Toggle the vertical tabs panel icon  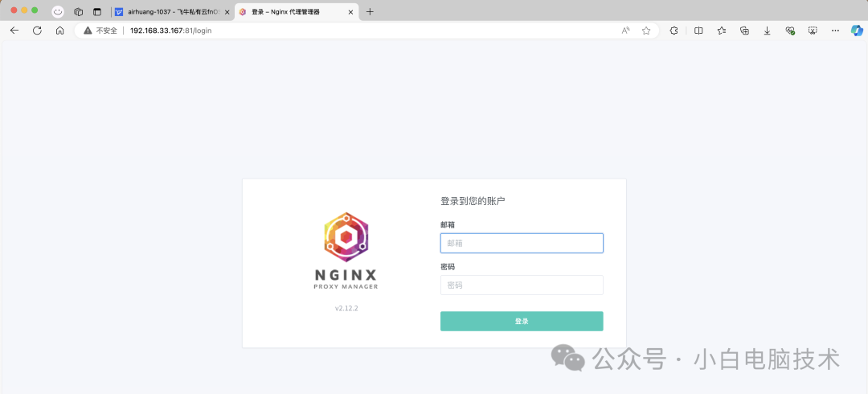pos(97,11)
